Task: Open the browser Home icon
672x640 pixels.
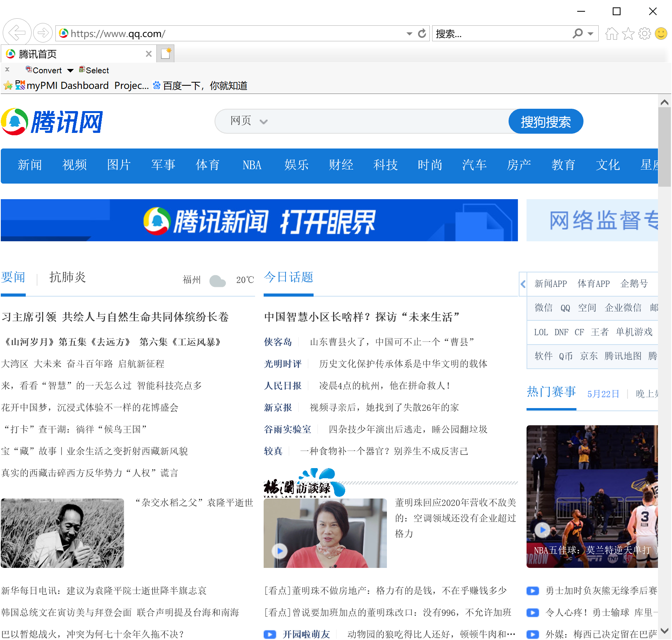Action: coord(611,34)
